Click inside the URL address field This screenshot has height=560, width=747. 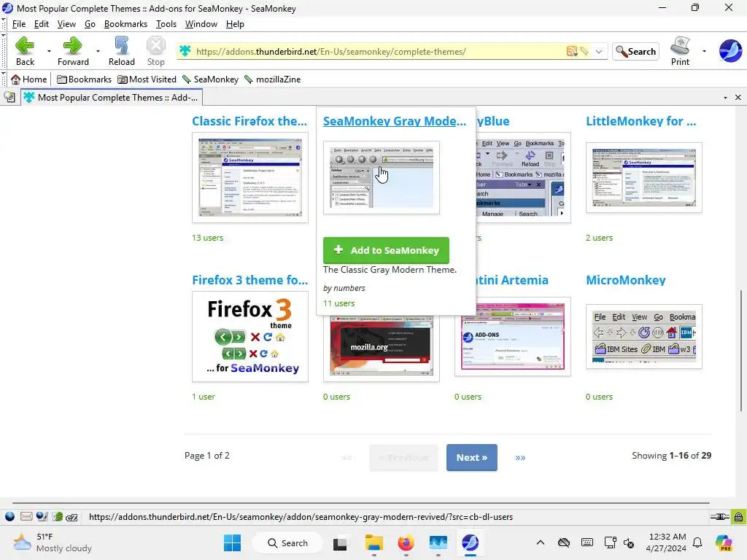[x=378, y=52]
